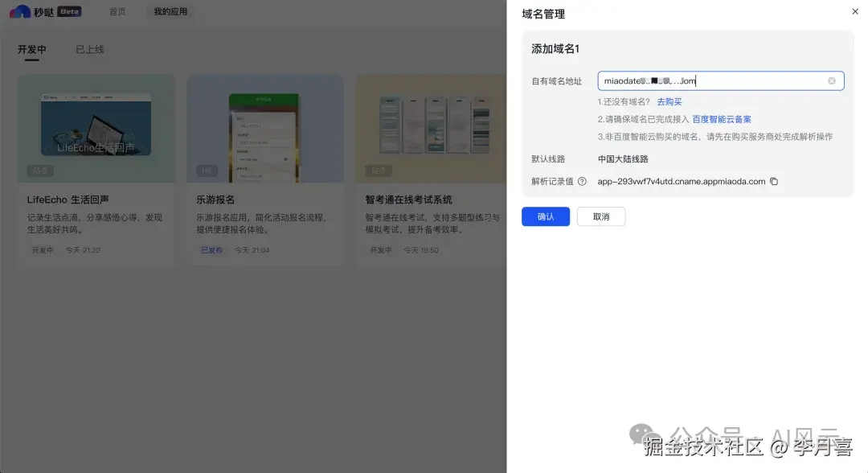868x473 pixels.
Task: Click the corner tag on the 乐游报名 card
Action: (208, 171)
